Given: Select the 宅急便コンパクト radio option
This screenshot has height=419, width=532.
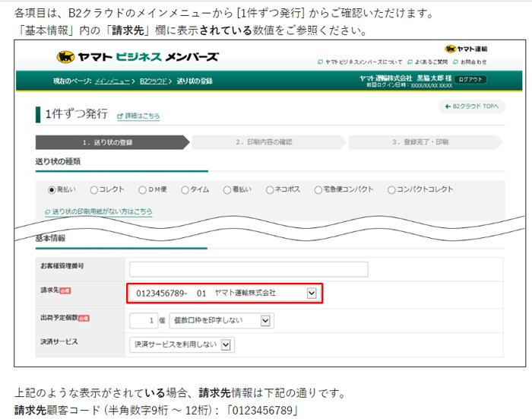Looking at the screenshot, I should pyautogui.click(x=317, y=190).
